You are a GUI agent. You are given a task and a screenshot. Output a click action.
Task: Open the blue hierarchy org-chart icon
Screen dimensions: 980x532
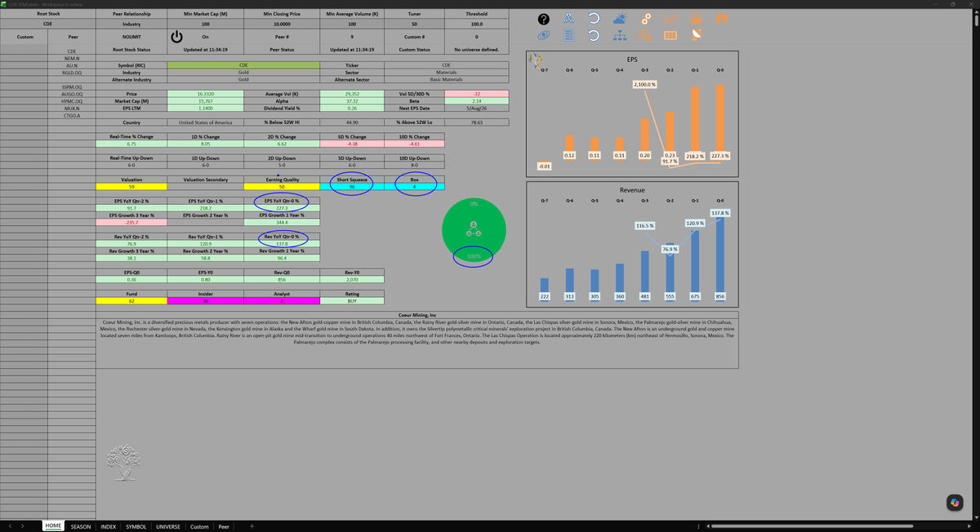[620, 36]
